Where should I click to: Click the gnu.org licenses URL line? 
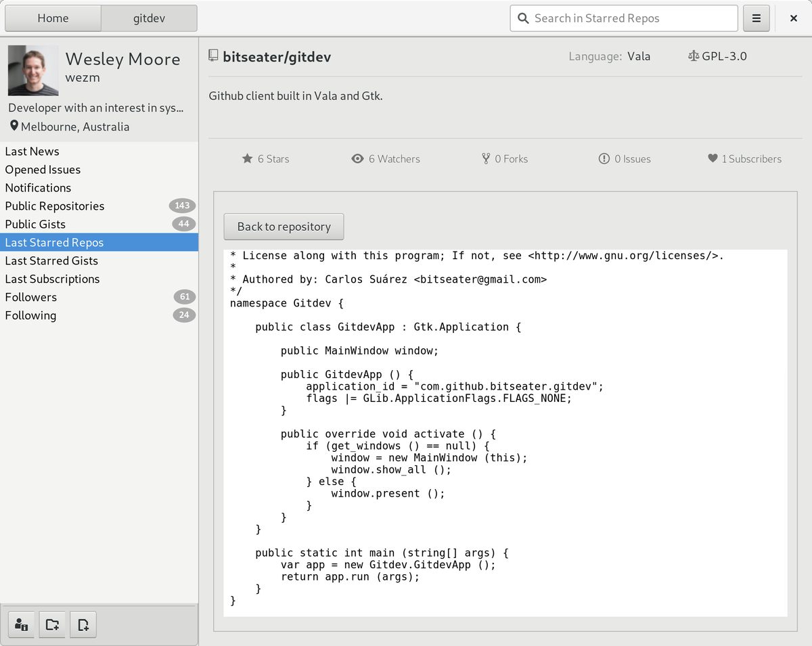(477, 256)
